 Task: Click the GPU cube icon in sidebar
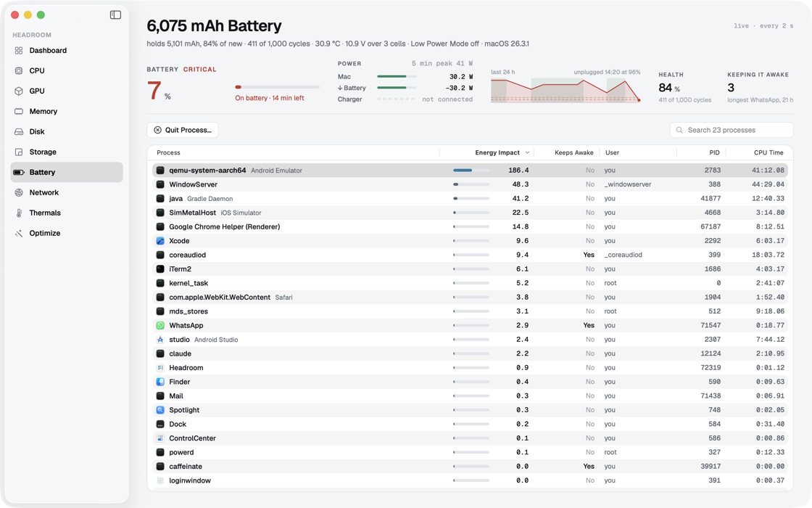19,91
